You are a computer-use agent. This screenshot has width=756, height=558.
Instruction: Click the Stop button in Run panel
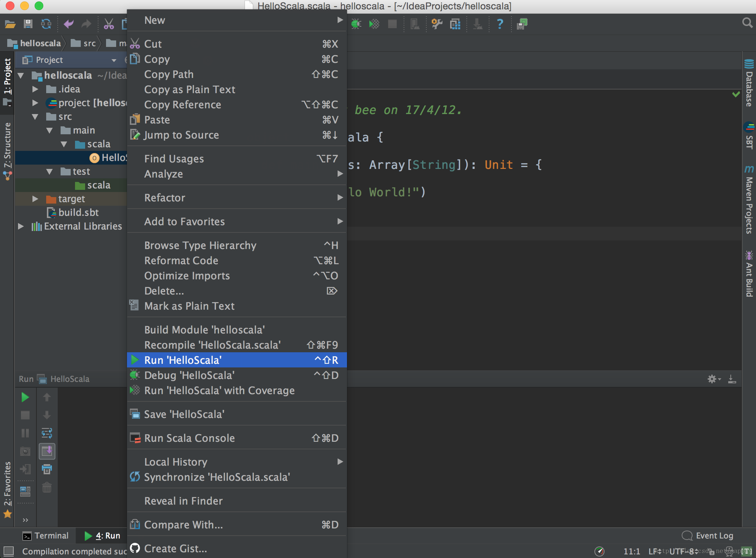[25, 415]
